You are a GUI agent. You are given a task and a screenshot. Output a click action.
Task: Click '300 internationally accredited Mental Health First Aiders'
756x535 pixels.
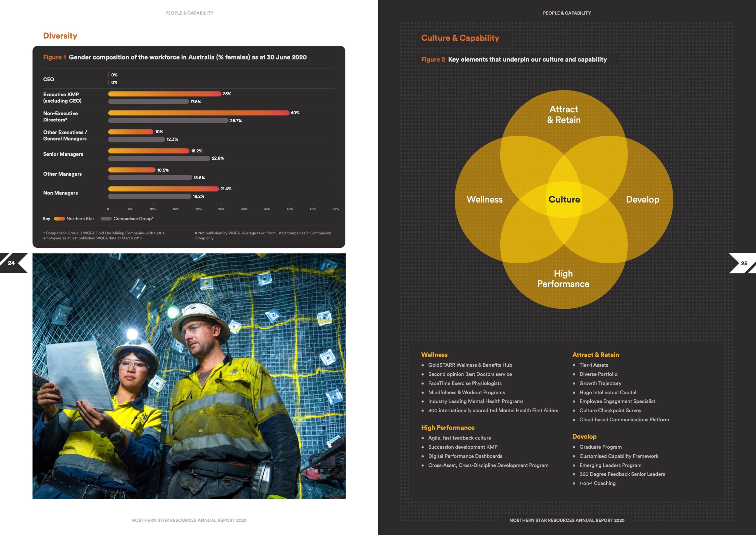point(493,411)
